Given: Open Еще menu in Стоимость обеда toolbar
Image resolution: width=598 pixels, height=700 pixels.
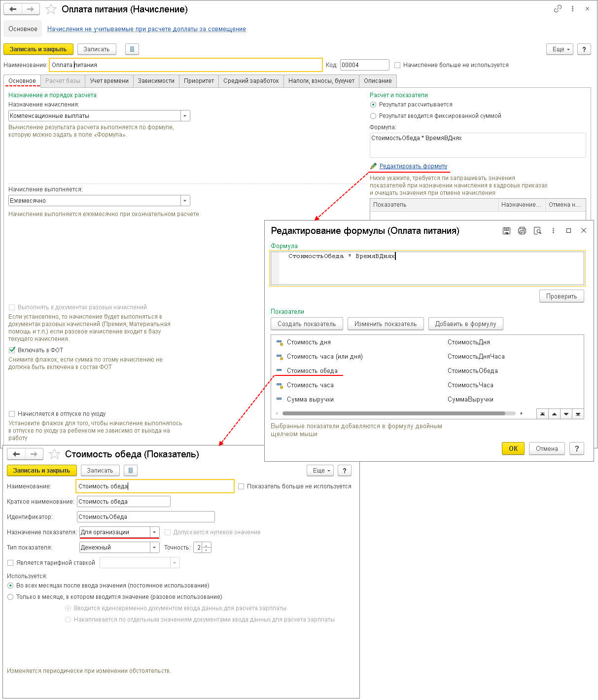Looking at the screenshot, I should pyautogui.click(x=320, y=471).
